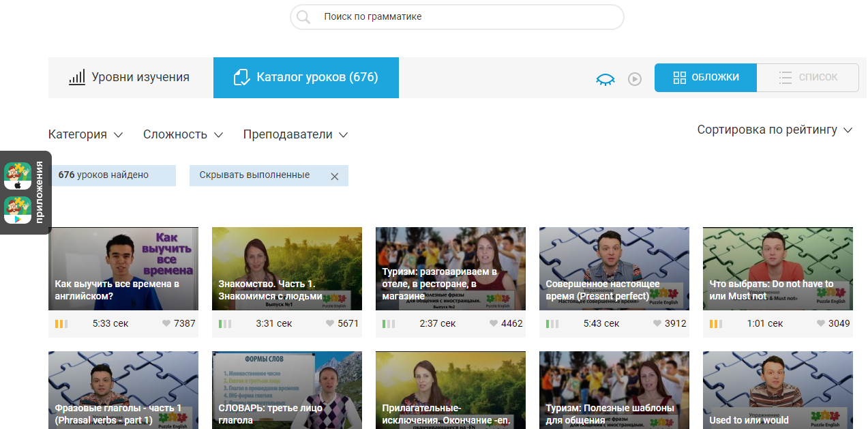Click heart icon on Present perfect lesson

pyautogui.click(x=657, y=324)
